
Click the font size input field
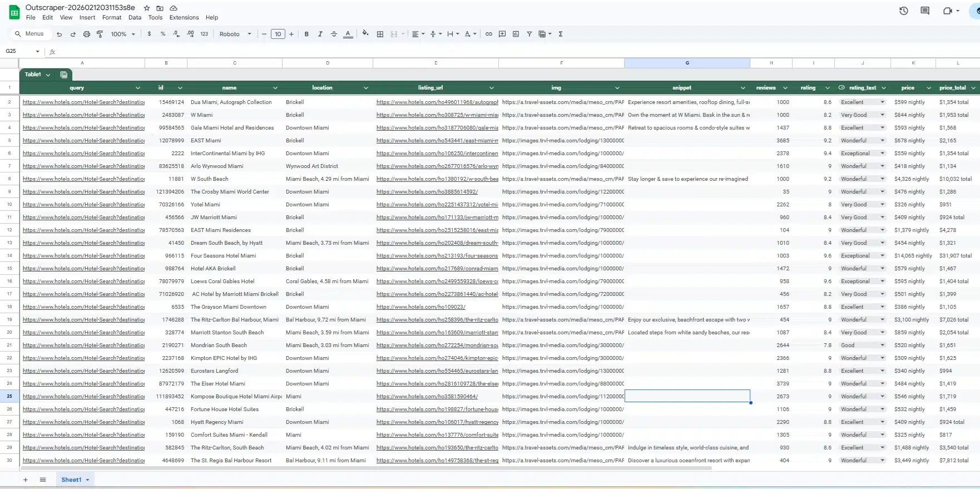pos(278,34)
